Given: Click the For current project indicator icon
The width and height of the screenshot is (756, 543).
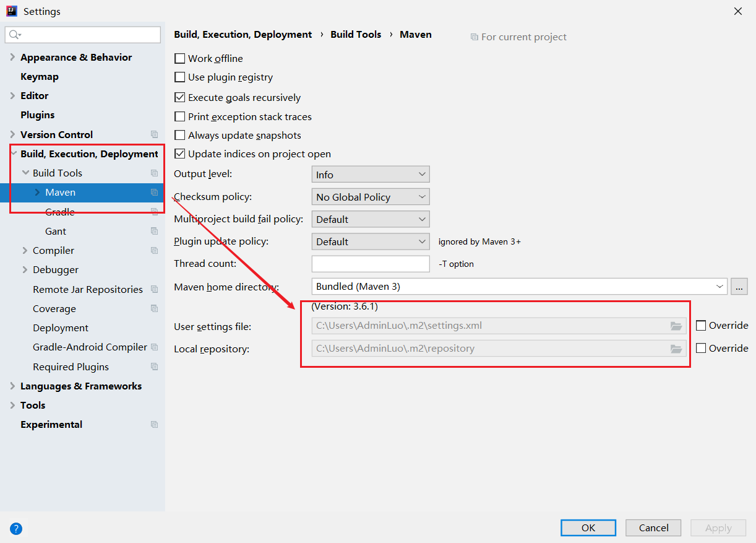Looking at the screenshot, I should pyautogui.click(x=475, y=37).
